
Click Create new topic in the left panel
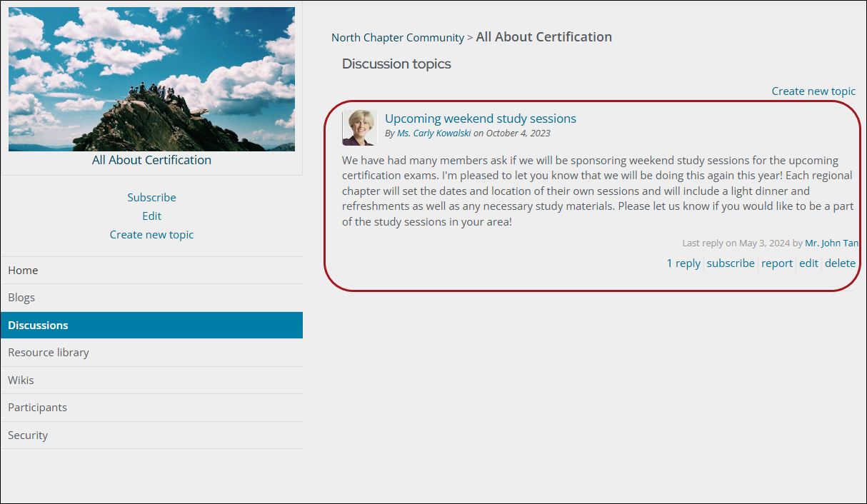[151, 234]
